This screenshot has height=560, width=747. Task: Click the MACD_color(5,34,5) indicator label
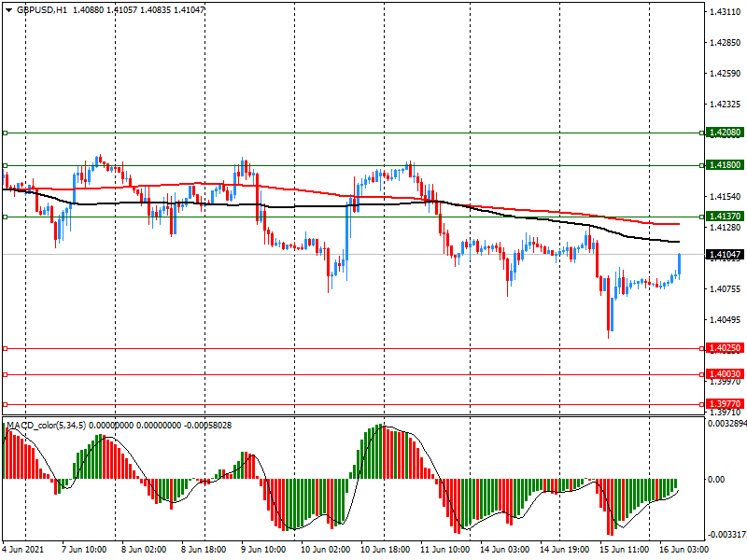(46, 426)
